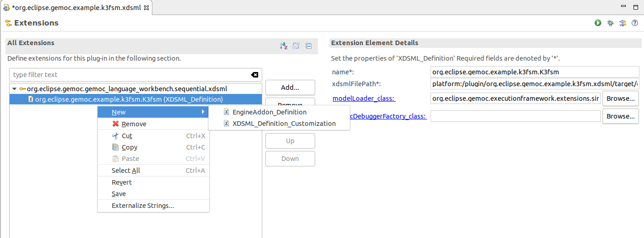Click the toggle expand state icon beside sort
Image resolution: width=644 pixels, height=238 pixels.
point(296,46)
